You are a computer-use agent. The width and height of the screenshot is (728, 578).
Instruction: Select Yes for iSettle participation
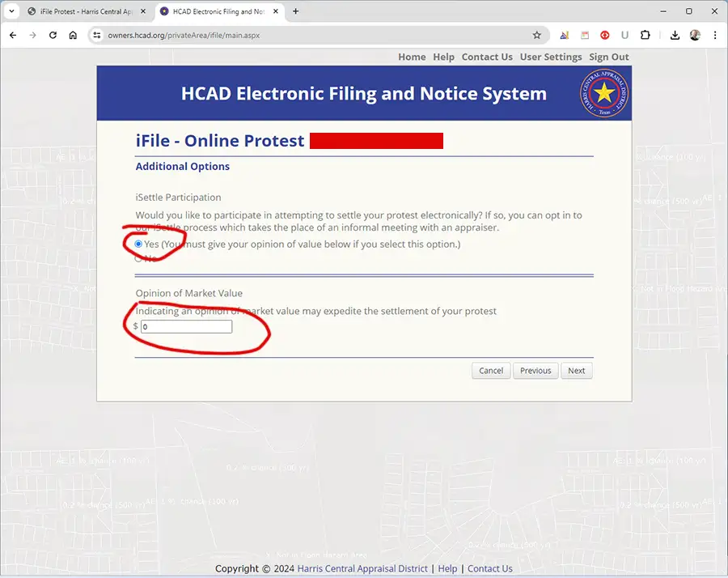point(138,244)
